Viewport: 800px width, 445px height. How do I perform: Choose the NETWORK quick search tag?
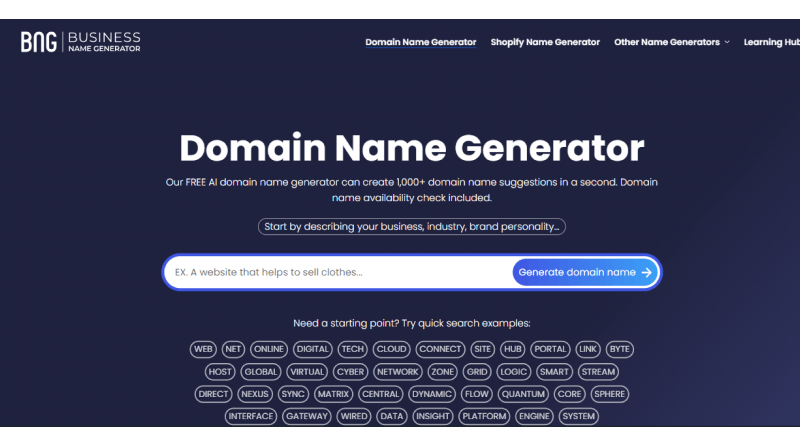click(398, 371)
